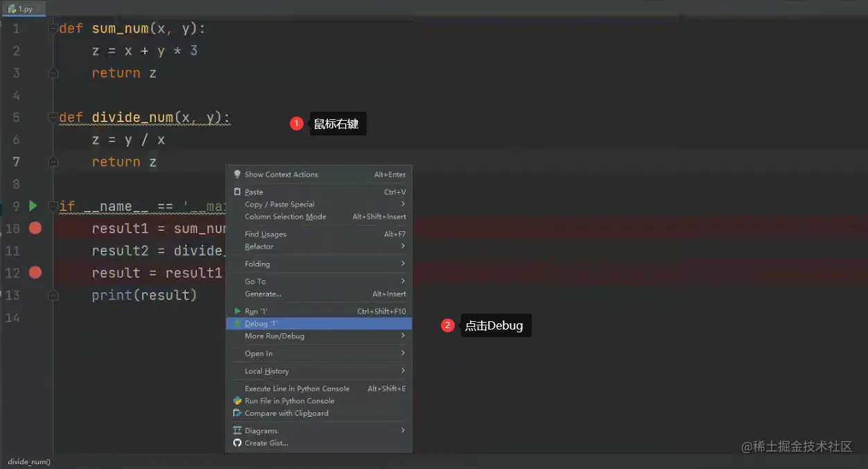The image size is (868, 469).
Task: Collapse the divide_num function fold marker
Action: point(53,117)
